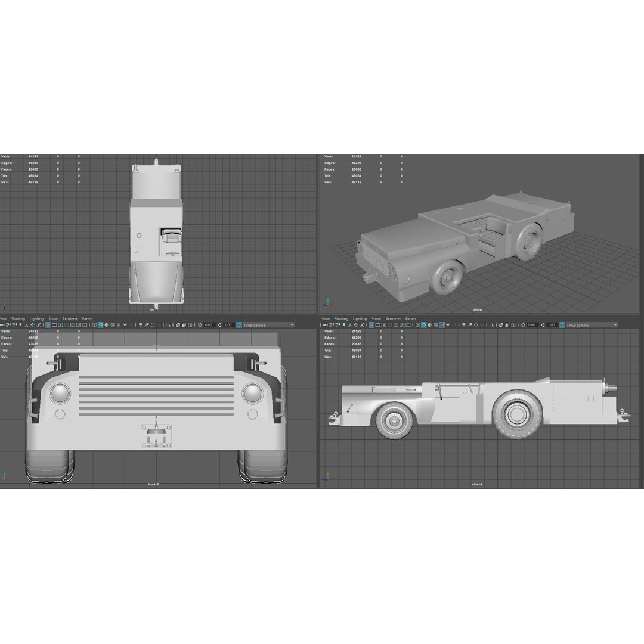The width and height of the screenshot is (644, 644).
Task: Click Safe Action icon in front viewport toolbar
Action: (79, 325)
